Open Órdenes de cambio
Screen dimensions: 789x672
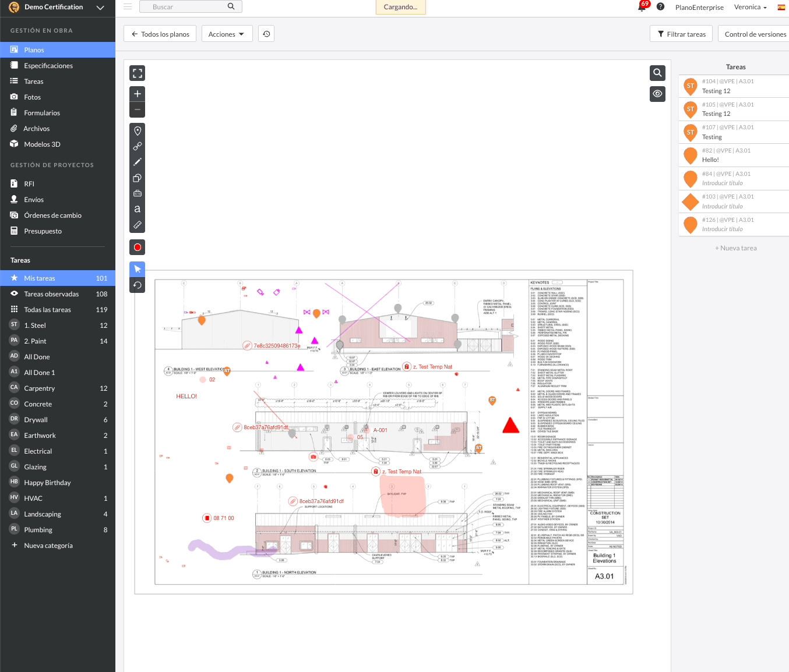coord(58,215)
